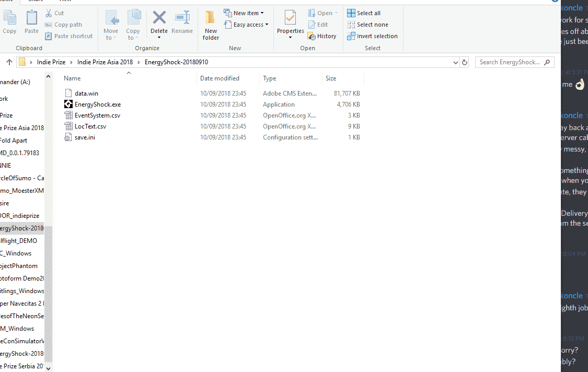This screenshot has width=588, height=372.
Task: Click Select all
Action: (x=364, y=13)
